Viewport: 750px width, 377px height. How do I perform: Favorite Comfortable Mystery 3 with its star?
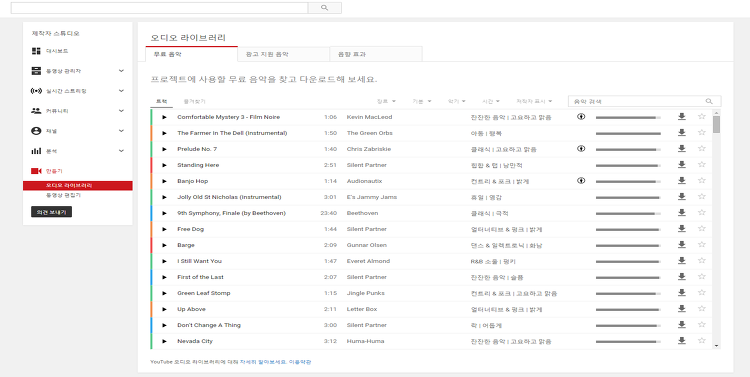coord(702,116)
